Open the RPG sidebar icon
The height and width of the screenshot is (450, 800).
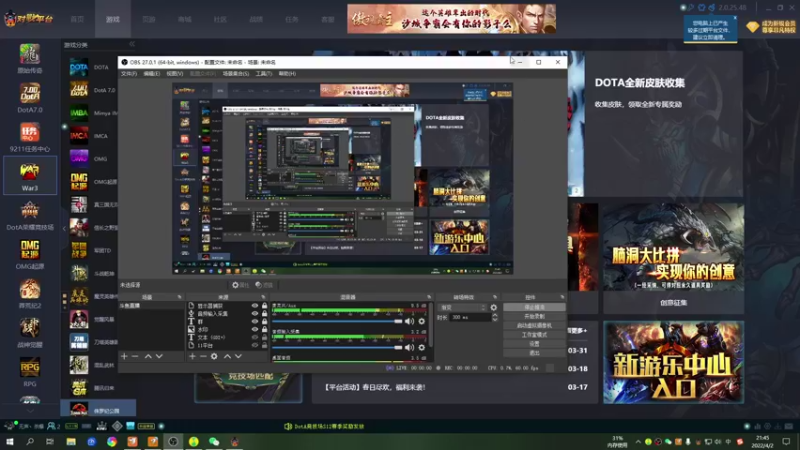point(30,372)
